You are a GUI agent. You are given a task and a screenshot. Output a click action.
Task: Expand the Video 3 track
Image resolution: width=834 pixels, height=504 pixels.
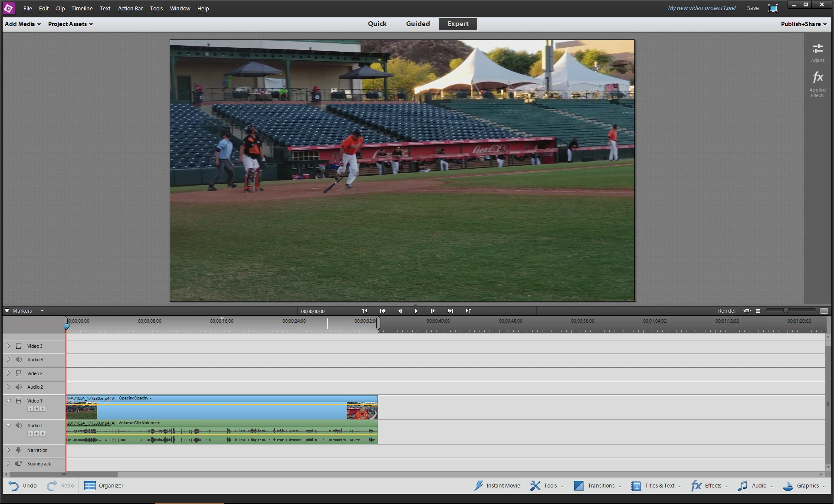[x=8, y=346]
